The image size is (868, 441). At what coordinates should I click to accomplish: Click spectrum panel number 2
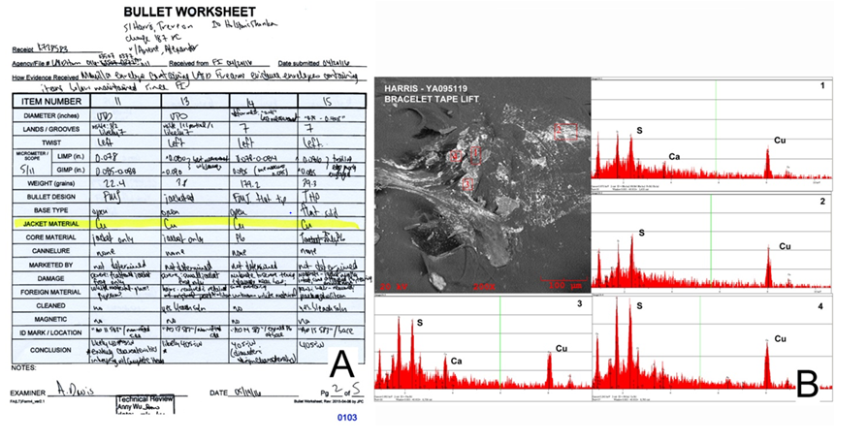[x=822, y=202]
